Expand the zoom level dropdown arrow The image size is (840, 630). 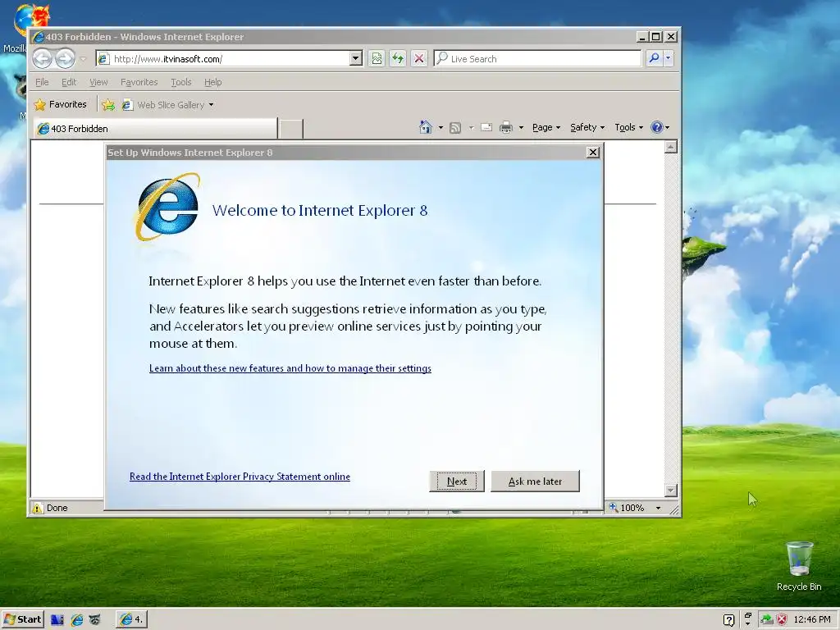coord(658,508)
